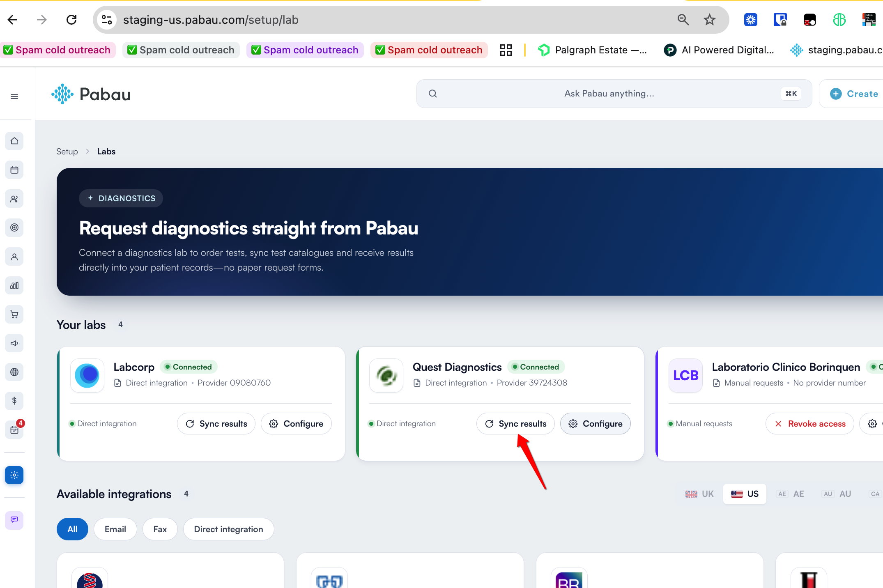The image size is (883, 588).
Task: Open the Setup gear sidebar icon
Action: point(14,475)
